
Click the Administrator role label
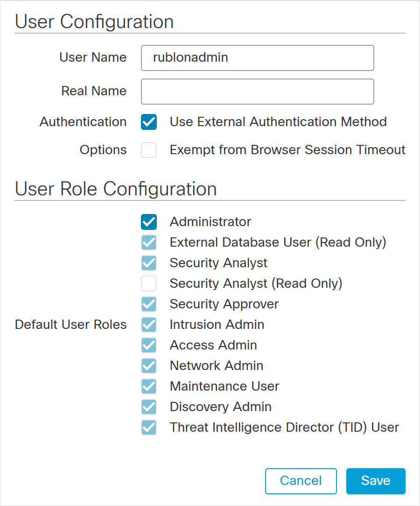click(x=210, y=222)
